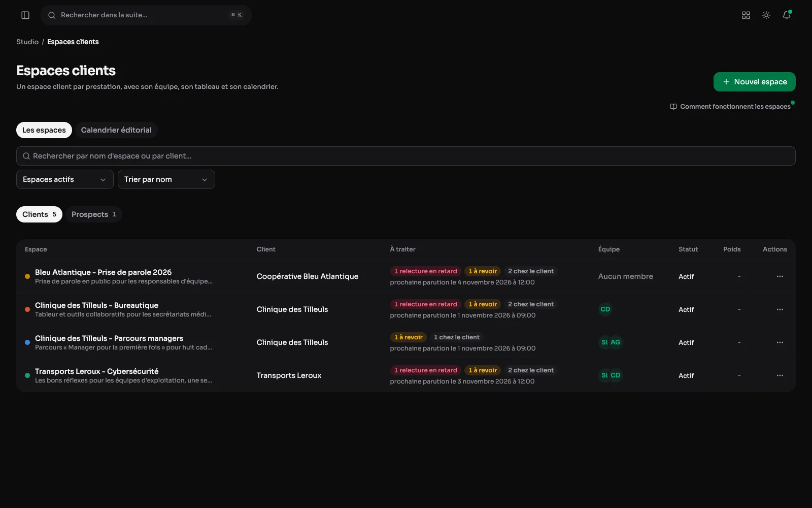The image size is (812, 508).
Task: Click the Poids column header
Action: tap(732, 249)
